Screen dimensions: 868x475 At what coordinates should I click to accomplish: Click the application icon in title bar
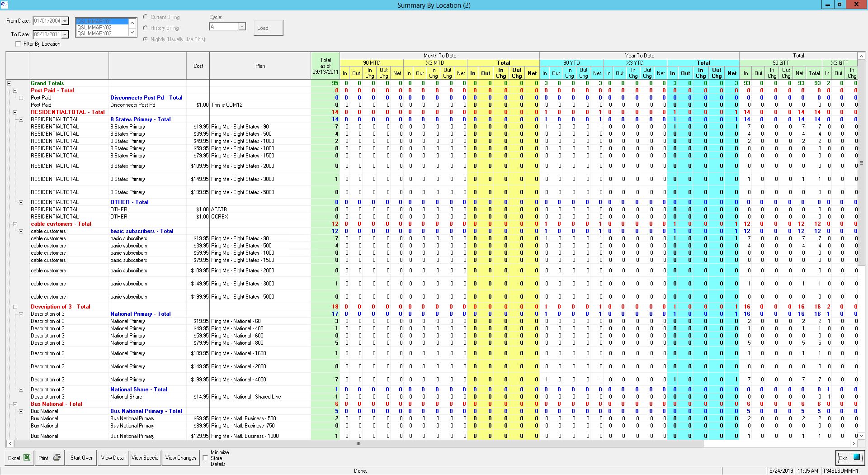pyautogui.click(x=4, y=4)
